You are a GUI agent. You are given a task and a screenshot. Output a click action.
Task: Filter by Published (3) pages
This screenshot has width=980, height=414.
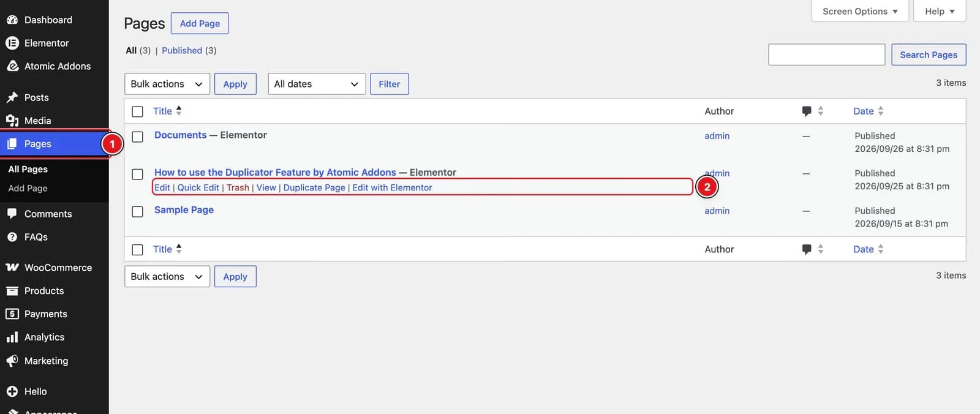tap(189, 50)
